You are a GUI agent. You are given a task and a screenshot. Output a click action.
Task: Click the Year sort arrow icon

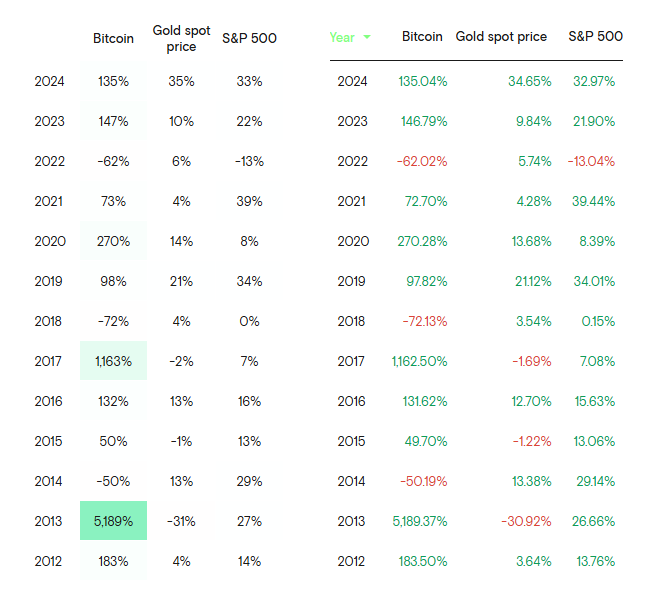tap(367, 37)
